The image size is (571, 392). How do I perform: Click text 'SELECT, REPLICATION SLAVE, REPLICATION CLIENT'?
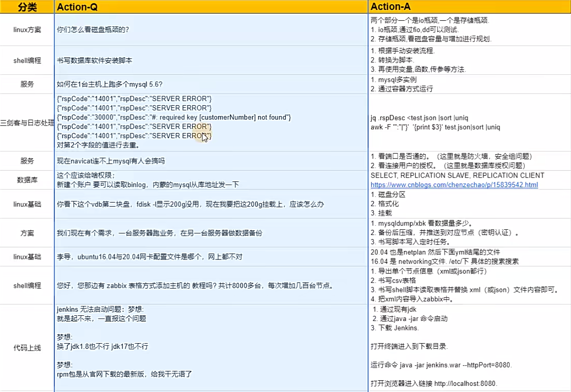(x=457, y=175)
